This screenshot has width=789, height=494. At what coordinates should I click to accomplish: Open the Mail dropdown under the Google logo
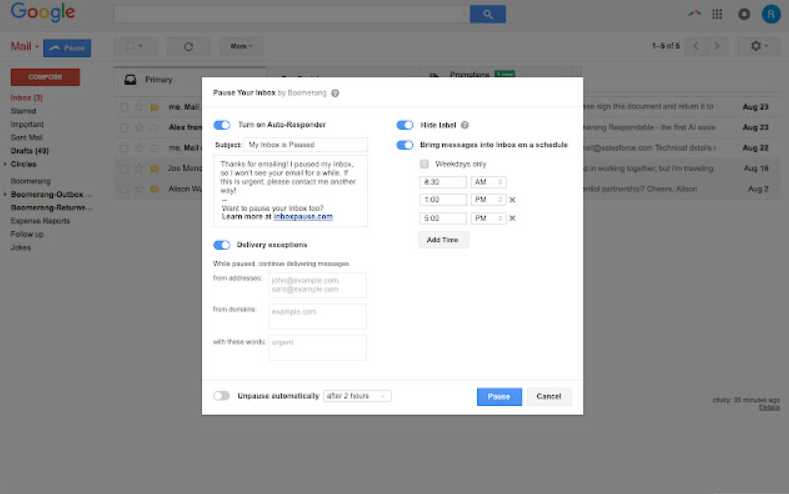point(25,47)
